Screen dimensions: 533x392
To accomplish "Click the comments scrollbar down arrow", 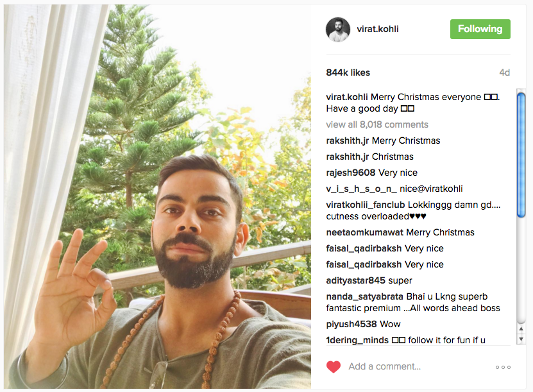I will pos(521,339).
